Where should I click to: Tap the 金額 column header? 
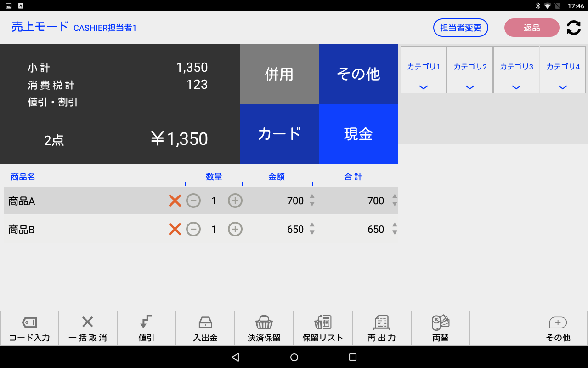(277, 177)
